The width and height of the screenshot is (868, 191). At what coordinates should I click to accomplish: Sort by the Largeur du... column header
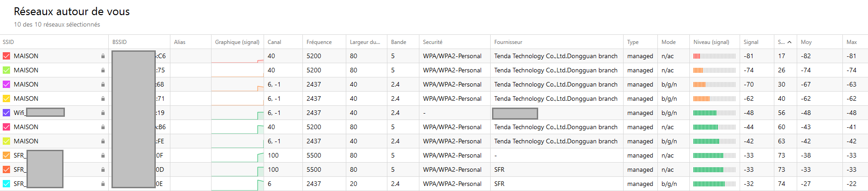tap(365, 42)
